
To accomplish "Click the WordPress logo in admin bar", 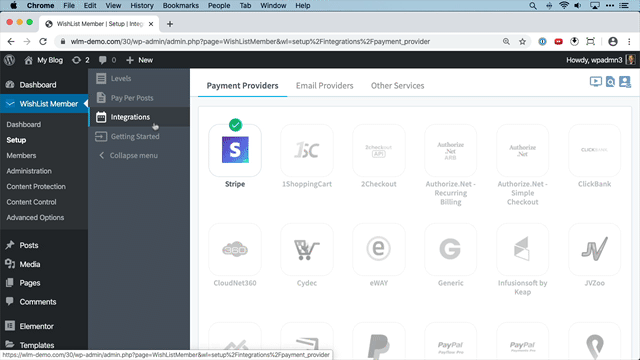I will 9,60.
